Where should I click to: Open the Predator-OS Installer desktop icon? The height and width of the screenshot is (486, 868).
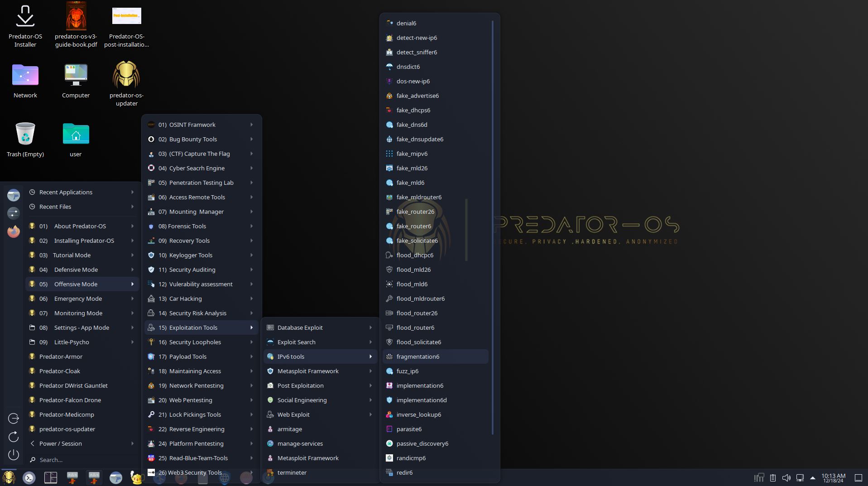tap(25, 26)
